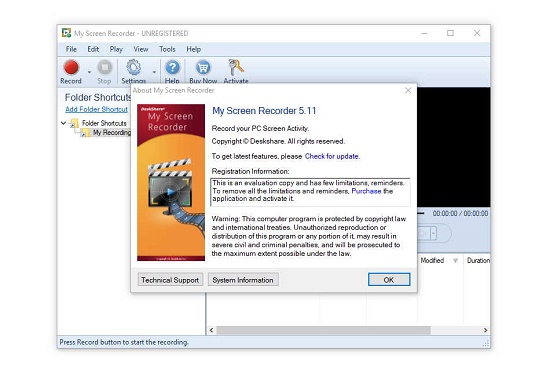Click the volume dropdown arrow under the player
The width and height of the screenshot is (550, 374).
(x=434, y=233)
